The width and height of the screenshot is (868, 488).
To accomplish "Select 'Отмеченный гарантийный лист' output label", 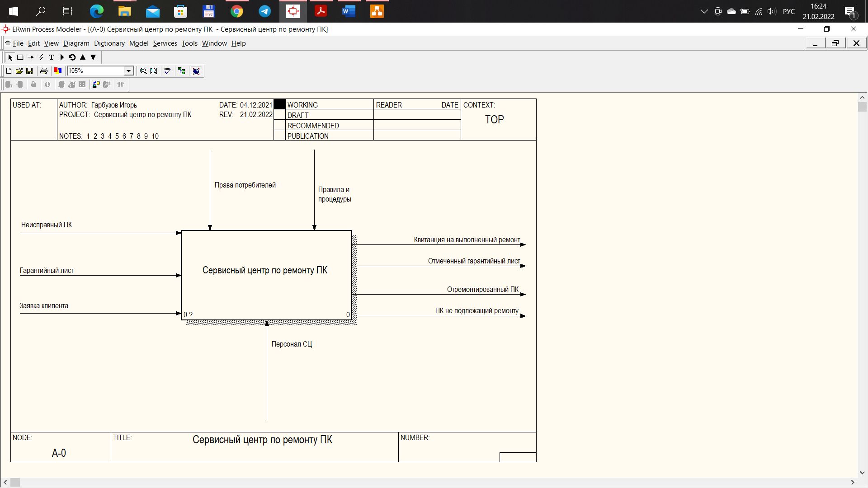I will click(x=474, y=261).
